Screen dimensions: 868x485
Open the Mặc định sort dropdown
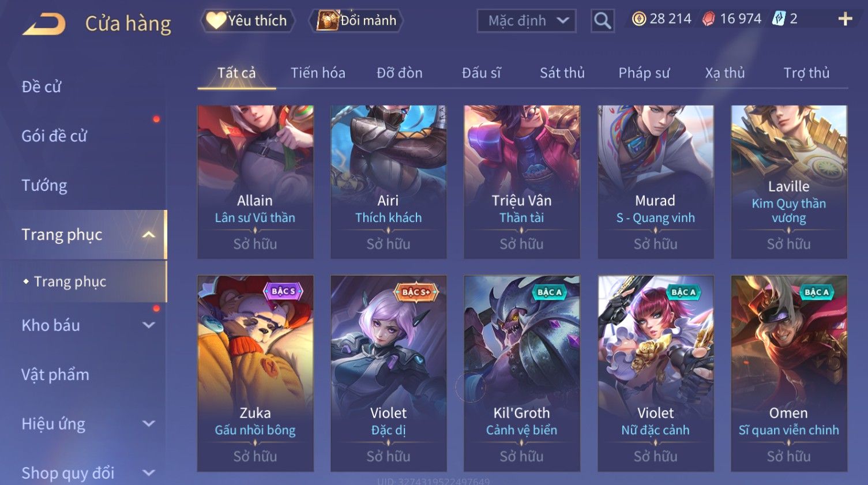coord(527,21)
